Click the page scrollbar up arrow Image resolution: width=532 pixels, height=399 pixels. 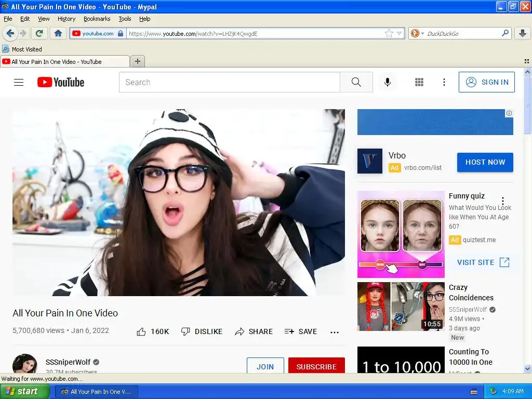[527, 72]
